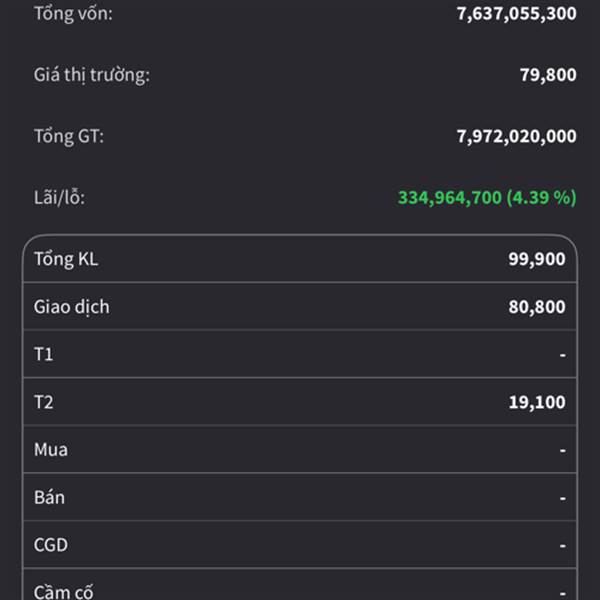Image resolution: width=600 pixels, height=600 pixels.
Task: Tap the Lãi/lỗ label
Action: (x=59, y=198)
